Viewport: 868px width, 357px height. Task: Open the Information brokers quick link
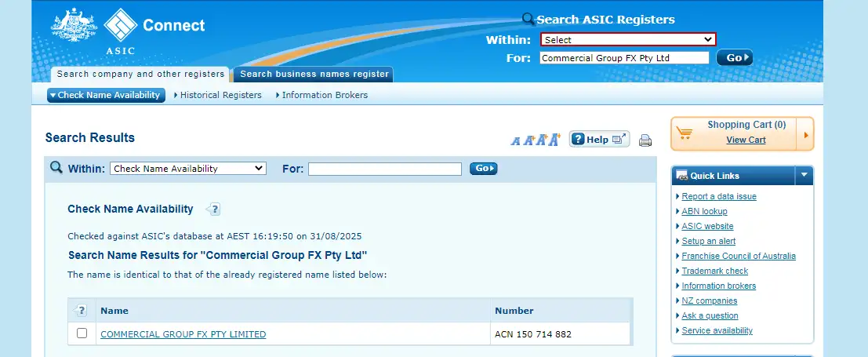pos(718,286)
